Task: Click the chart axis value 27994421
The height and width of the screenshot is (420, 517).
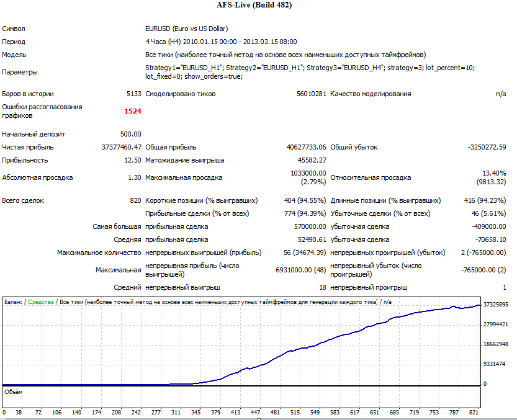Action: tap(496, 324)
